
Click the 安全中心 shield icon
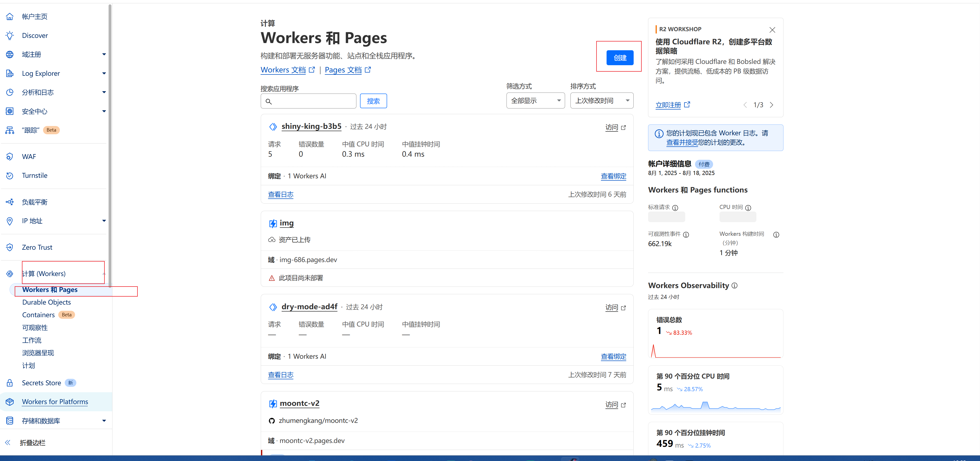[x=10, y=111]
